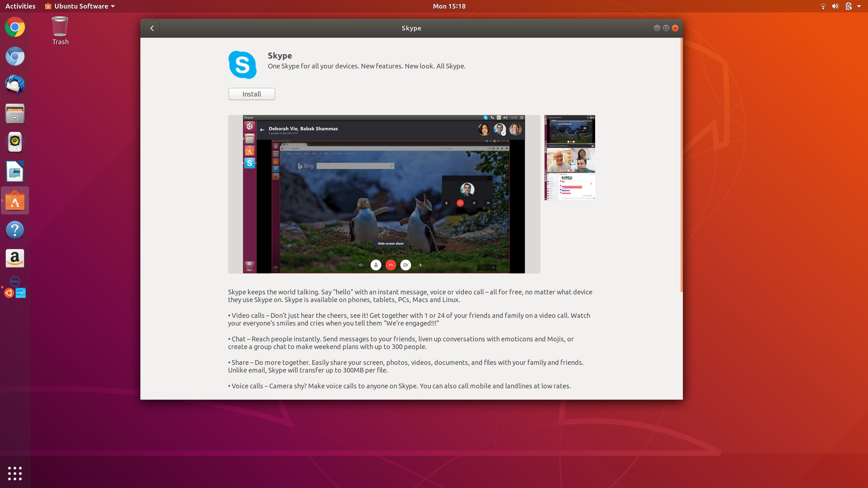The width and height of the screenshot is (868, 488).
Task: Open Google Chrome from the dock
Action: (x=15, y=27)
